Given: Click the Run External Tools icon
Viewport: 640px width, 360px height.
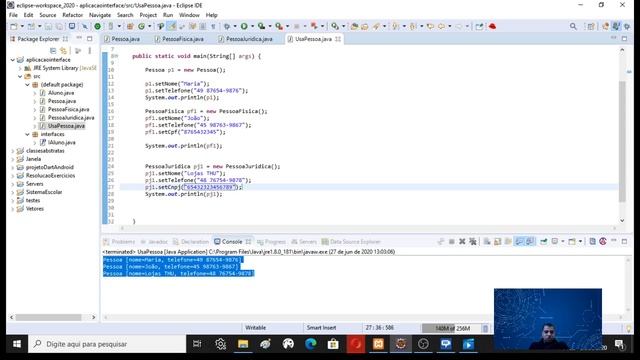Looking at the screenshot, I should pyautogui.click(x=279, y=27).
